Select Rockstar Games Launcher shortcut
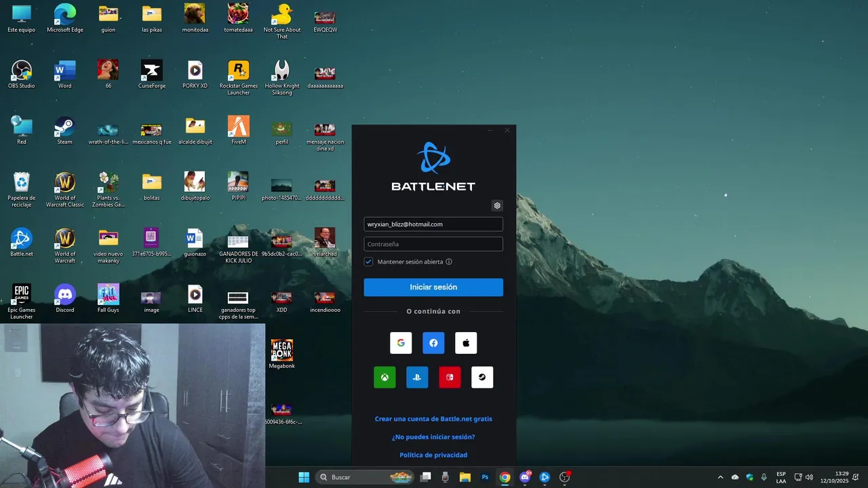Screen dimensions: 868x488 [239, 79]
